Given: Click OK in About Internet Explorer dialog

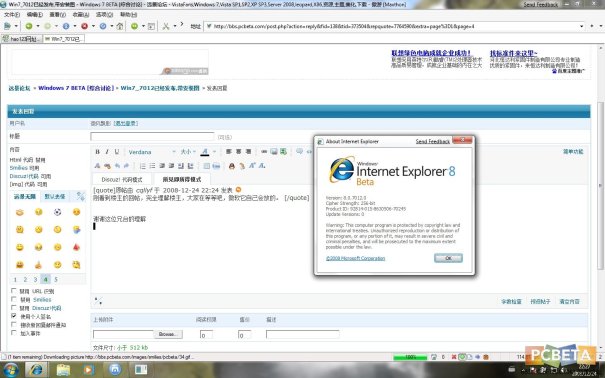Looking at the screenshot, I should click(x=448, y=258).
